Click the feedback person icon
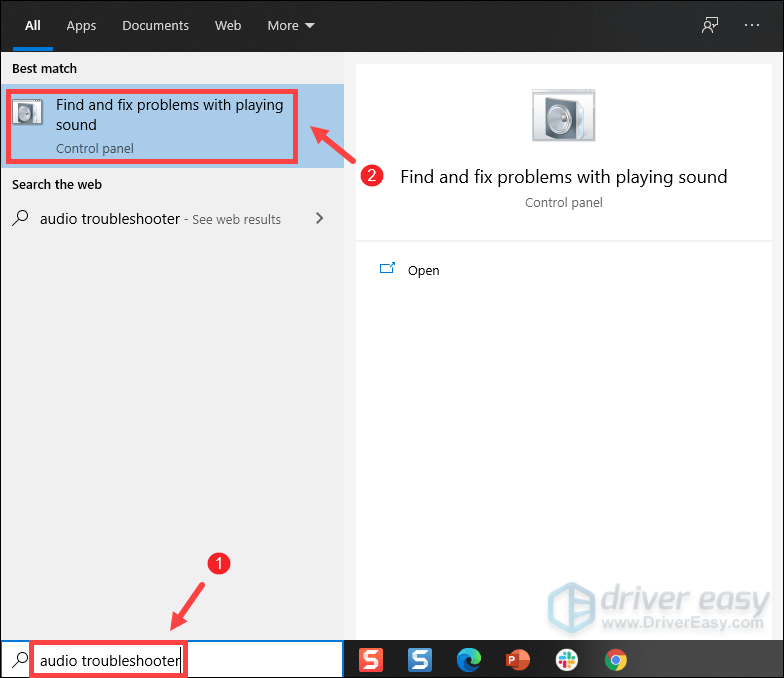784x678 pixels. click(710, 25)
